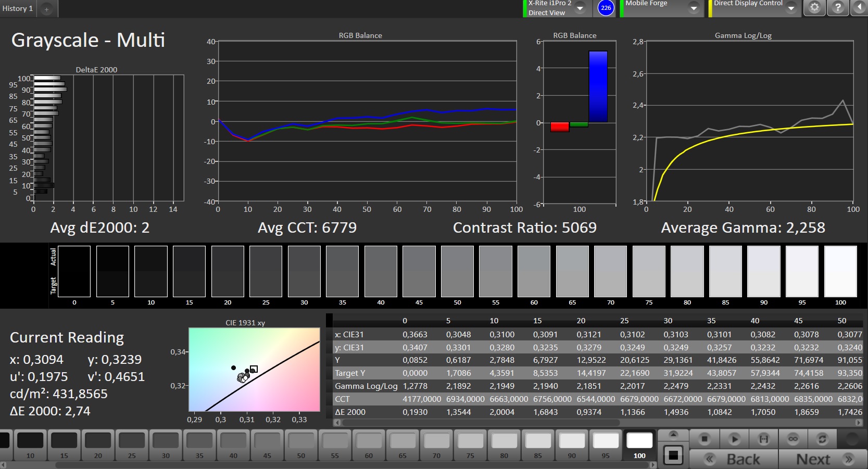The image size is (868, 469).
Task: Click the DeltaE 2000 bar chart
Action: click(108, 138)
